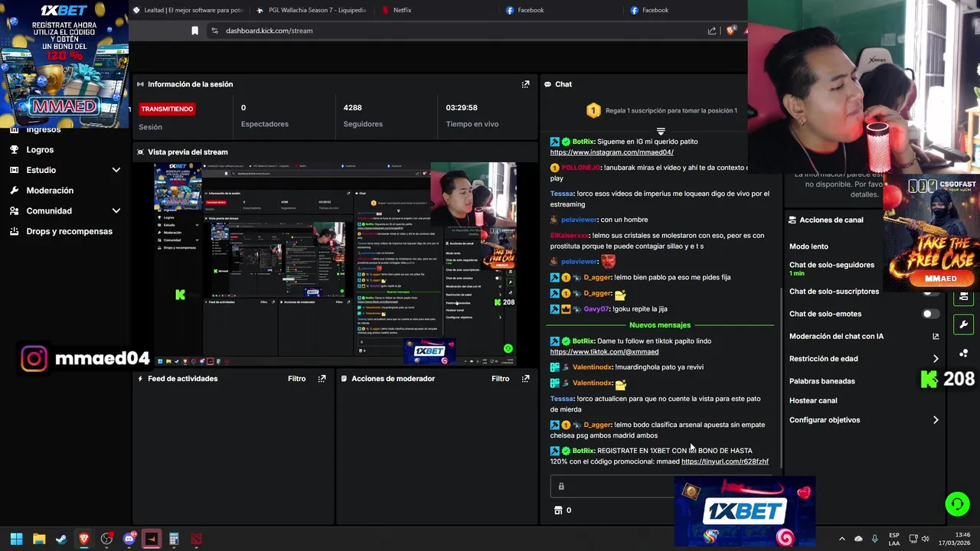
Task: Open Dota 2 from the taskbar
Action: [x=197, y=539]
